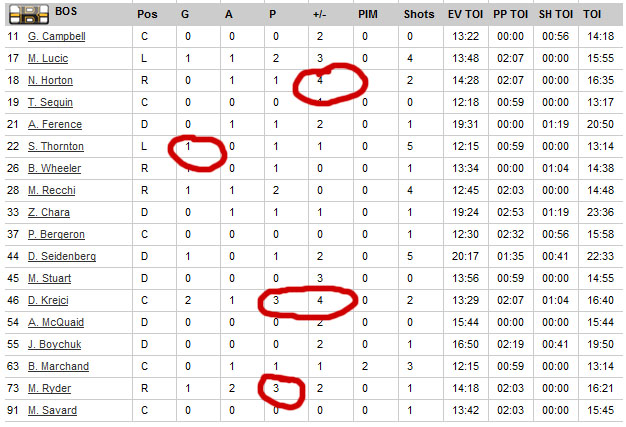
Task: Select M. Ryder player link
Action: point(50,388)
